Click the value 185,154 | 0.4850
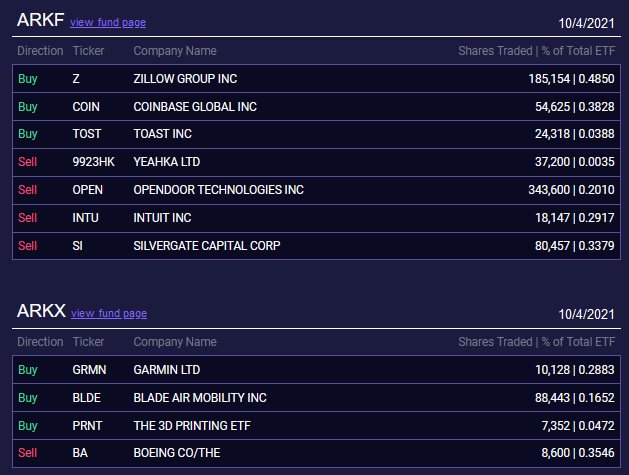The height and width of the screenshot is (475, 629). (571, 79)
